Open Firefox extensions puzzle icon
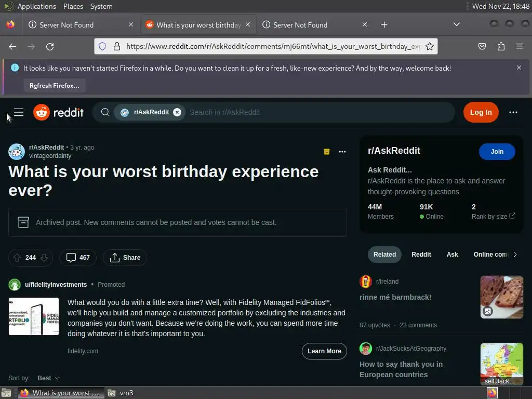Screen dimensions: 532x399 click(501, 46)
